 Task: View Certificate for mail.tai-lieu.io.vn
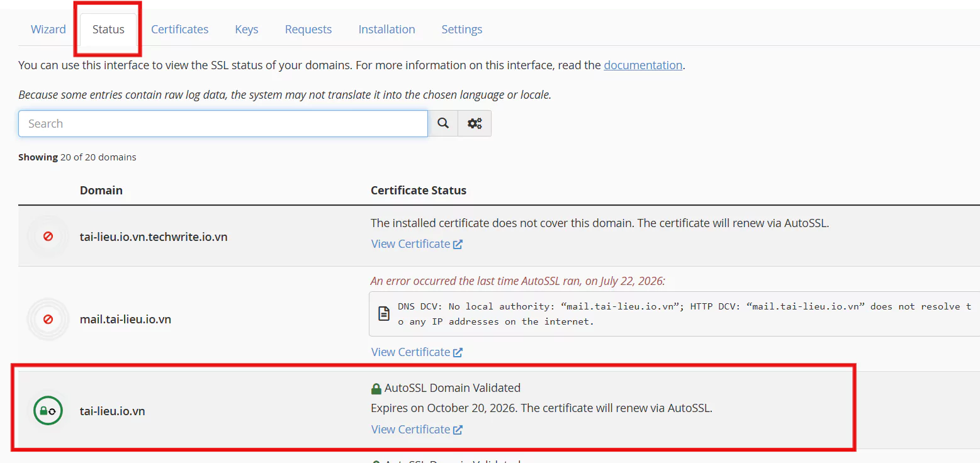point(417,352)
